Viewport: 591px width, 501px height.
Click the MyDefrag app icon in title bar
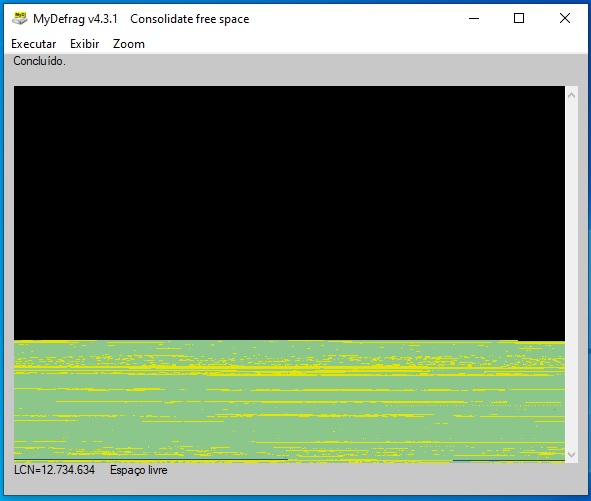20,18
